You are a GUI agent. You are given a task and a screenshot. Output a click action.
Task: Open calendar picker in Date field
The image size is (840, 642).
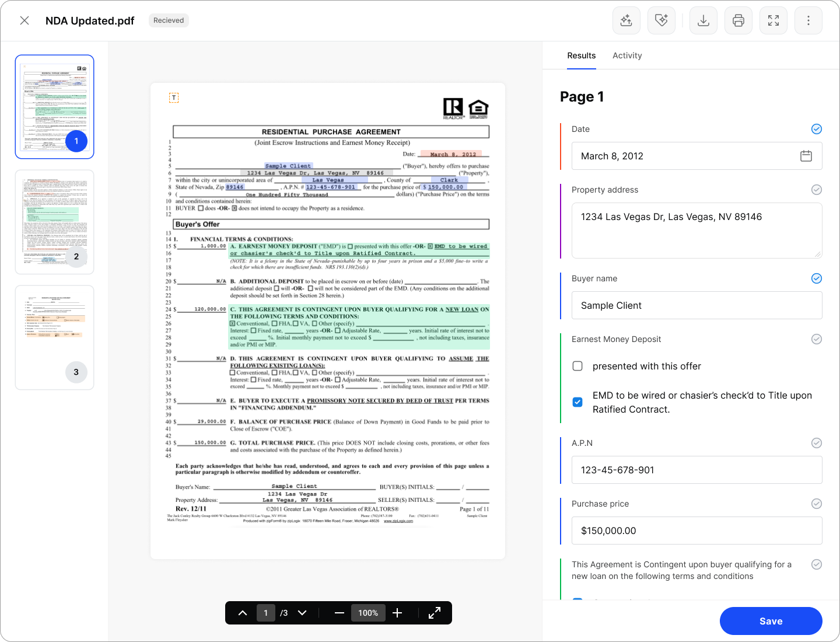tap(806, 156)
